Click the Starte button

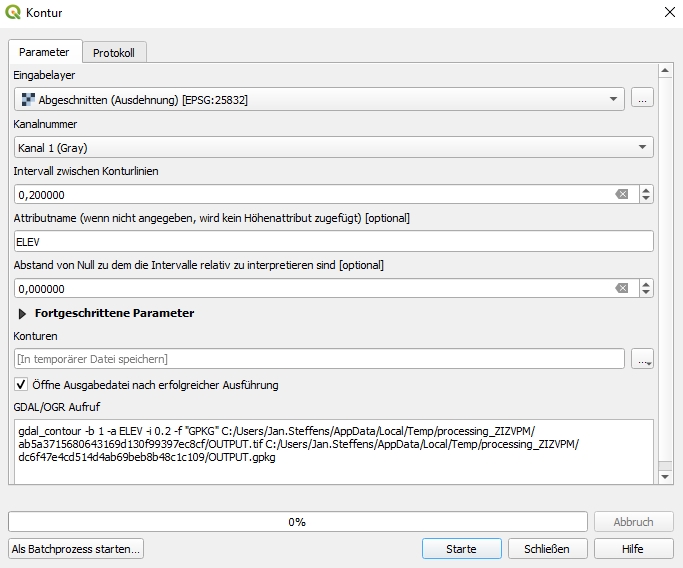click(462, 549)
